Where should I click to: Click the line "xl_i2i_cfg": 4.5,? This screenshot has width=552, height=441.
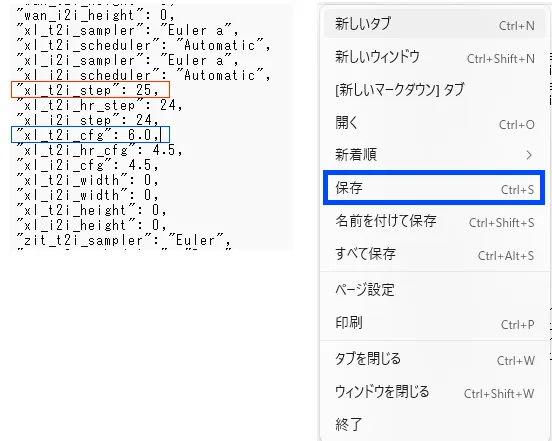coord(88,165)
